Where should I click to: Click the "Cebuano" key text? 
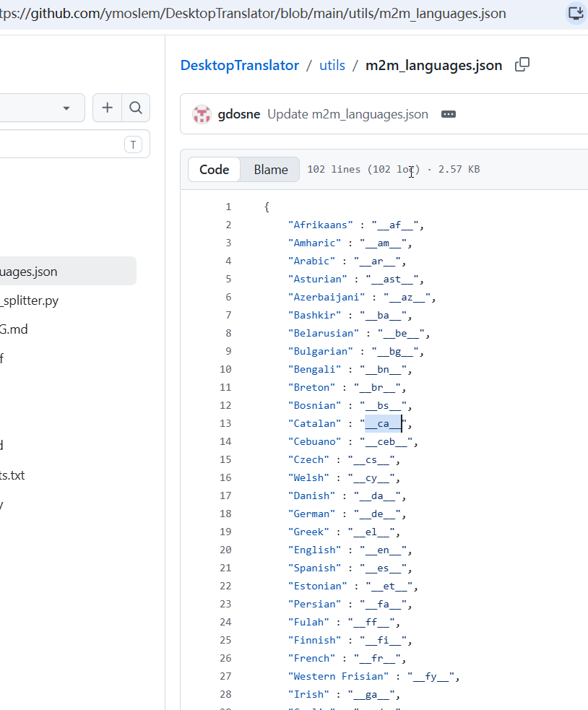314,441
